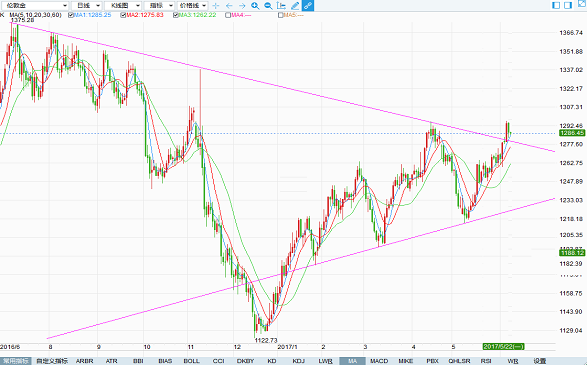587x365 pixels.
Task: Open the 设置 settings tab
Action: pos(539,361)
